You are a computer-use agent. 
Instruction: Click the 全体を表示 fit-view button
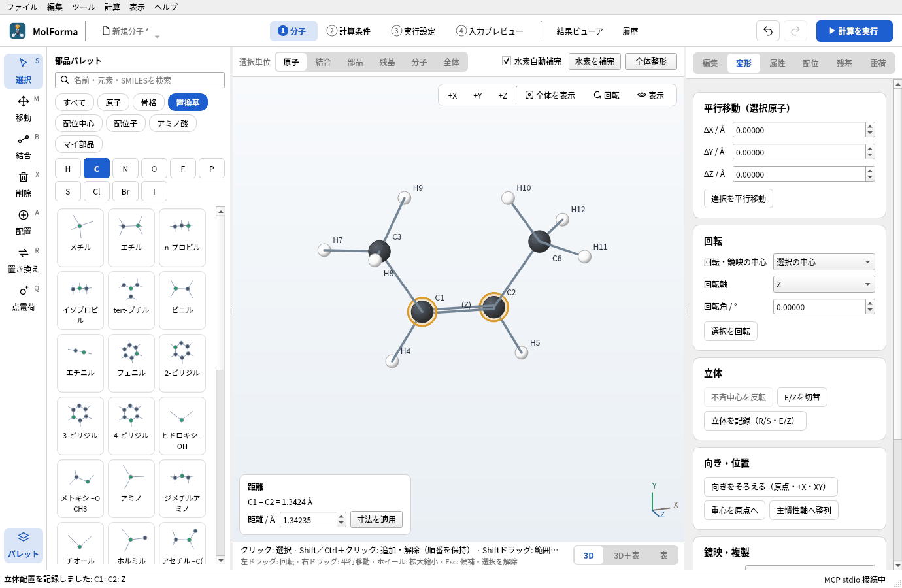[x=550, y=95]
